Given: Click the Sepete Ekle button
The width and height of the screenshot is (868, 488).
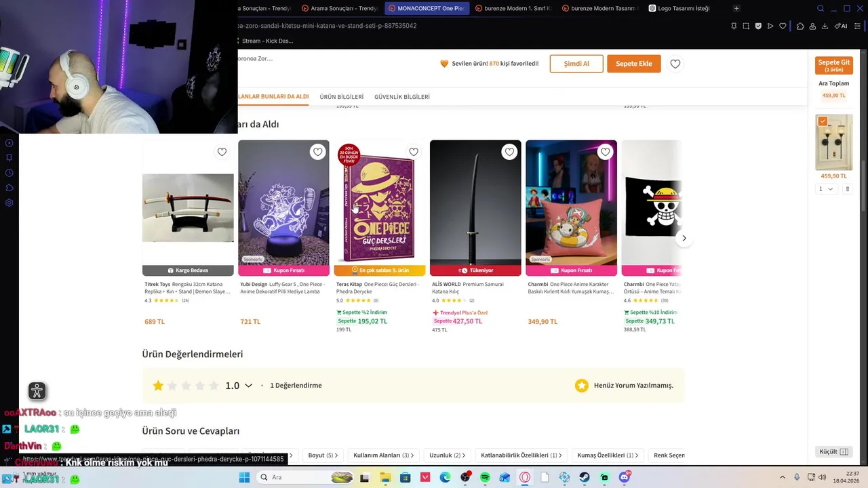Looking at the screenshot, I should coord(634,64).
